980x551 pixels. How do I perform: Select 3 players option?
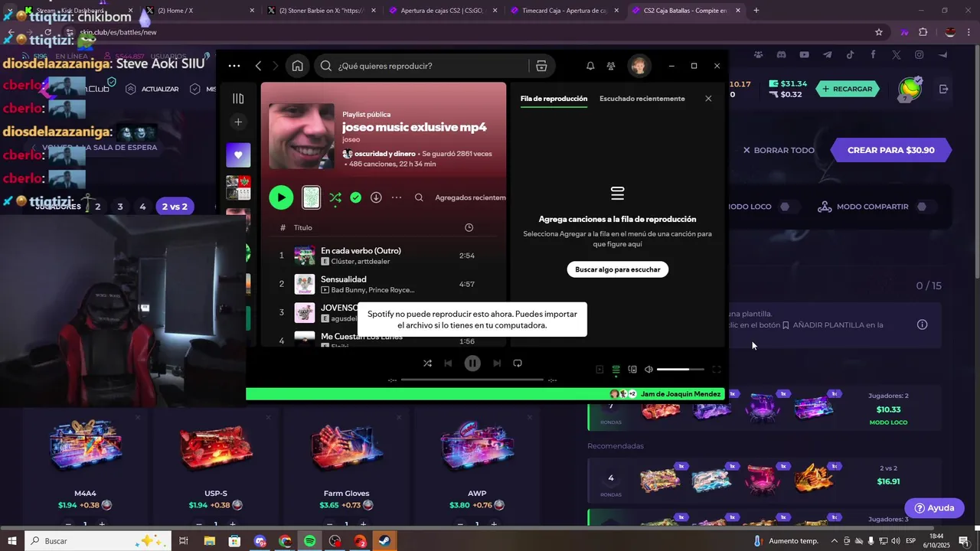(120, 207)
